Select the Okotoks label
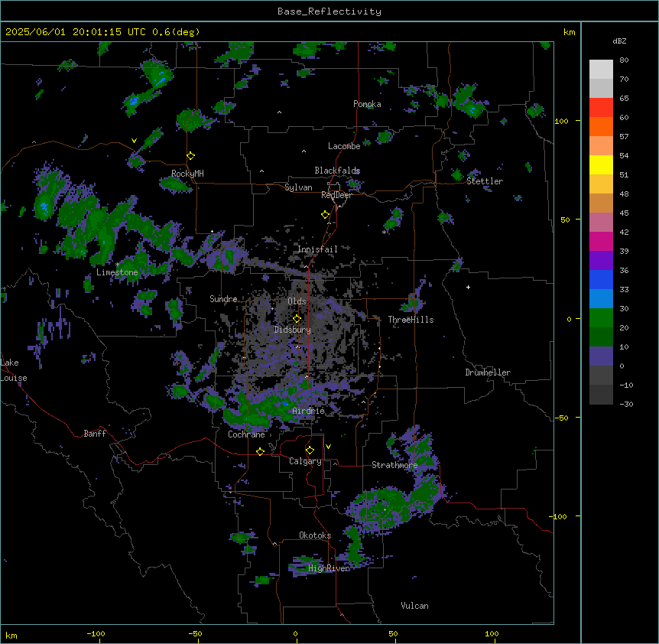 pos(315,535)
